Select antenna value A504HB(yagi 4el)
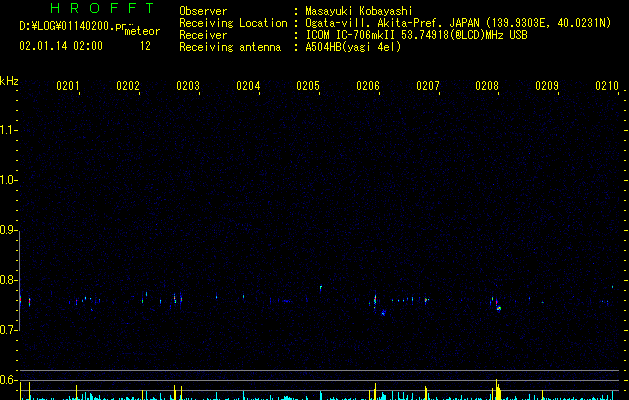Image resolution: width=629 pixels, height=400 pixels. point(353,47)
